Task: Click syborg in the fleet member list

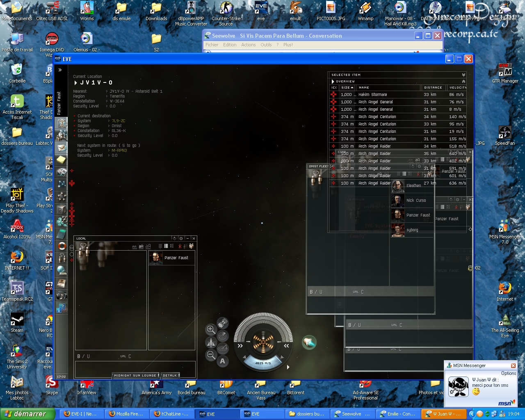Action: pyautogui.click(x=412, y=230)
